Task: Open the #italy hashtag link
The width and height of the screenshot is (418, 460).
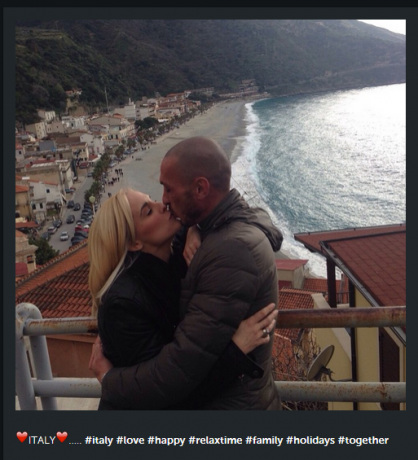Action: click(99, 440)
